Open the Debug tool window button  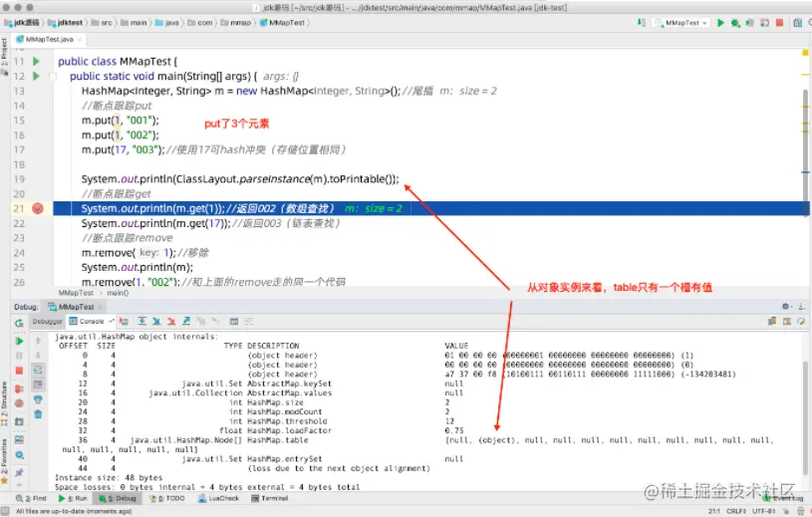(x=117, y=498)
